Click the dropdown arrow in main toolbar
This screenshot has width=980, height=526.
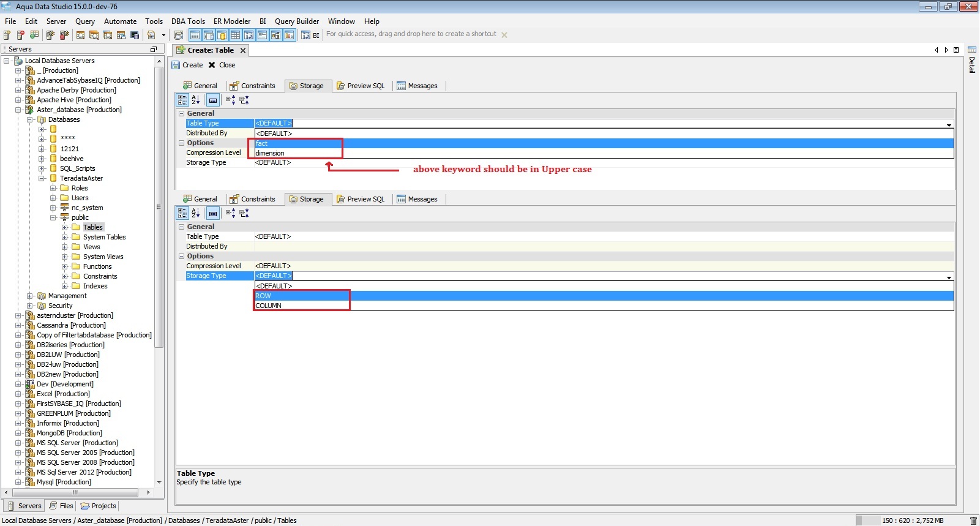click(163, 35)
